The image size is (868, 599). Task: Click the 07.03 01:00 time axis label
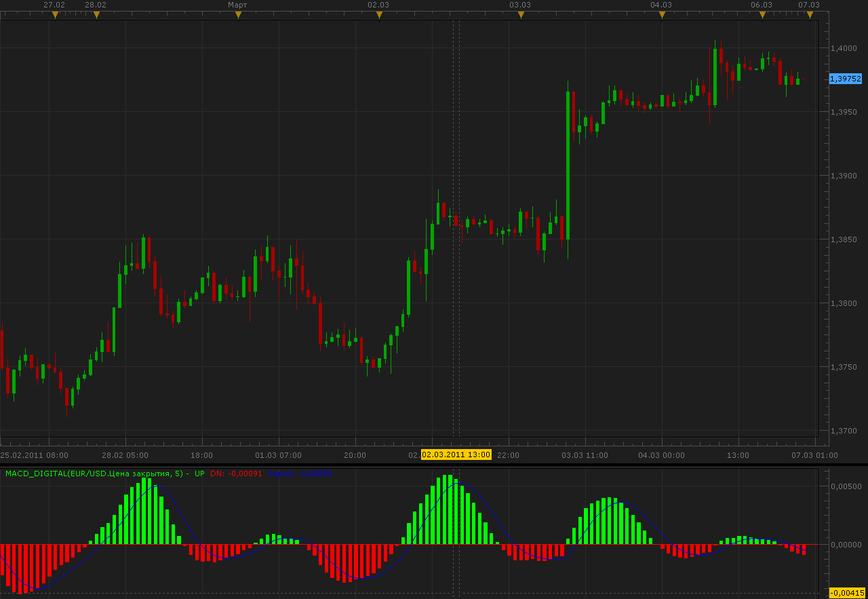[814, 455]
